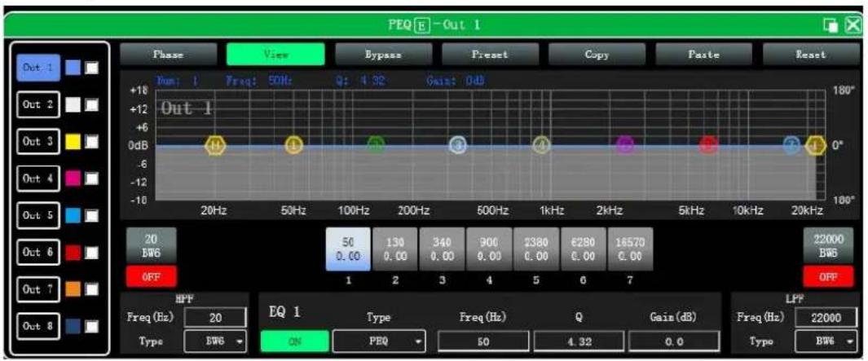Click the E icon in the PEQ title
Viewport: 868px width, 361px height.
click(423, 25)
